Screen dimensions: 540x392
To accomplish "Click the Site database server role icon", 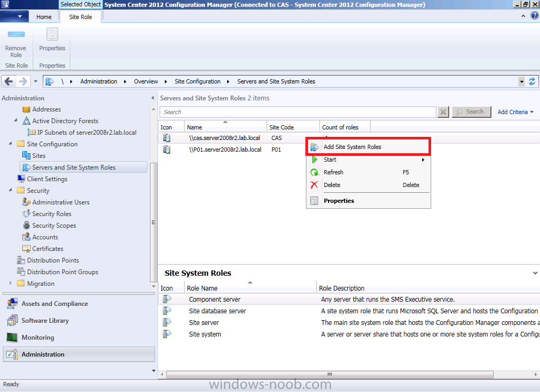I will pyautogui.click(x=167, y=311).
